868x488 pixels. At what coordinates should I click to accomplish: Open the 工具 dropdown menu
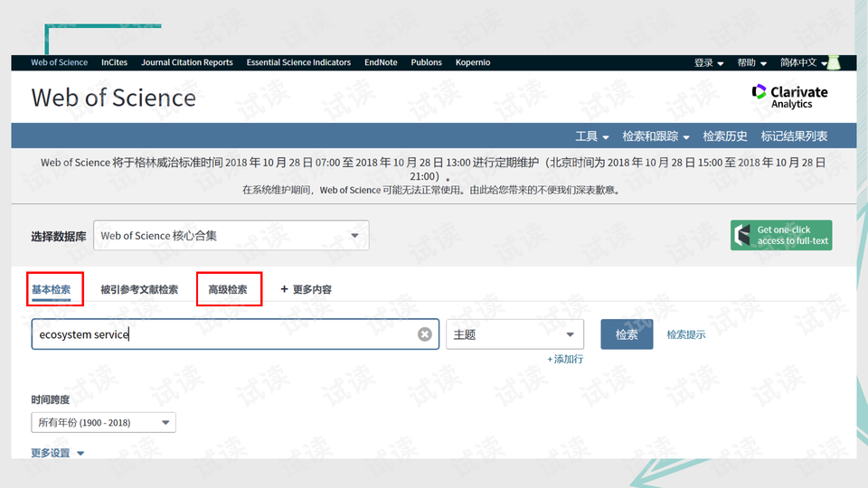point(591,136)
